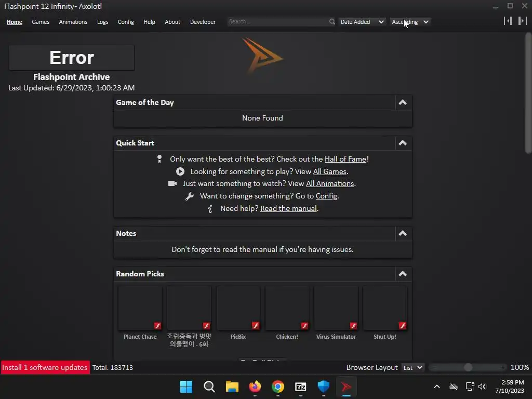Click the OneDrive cloud tray icon
The width and height of the screenshot is (532, 399).
click(454, 387)
